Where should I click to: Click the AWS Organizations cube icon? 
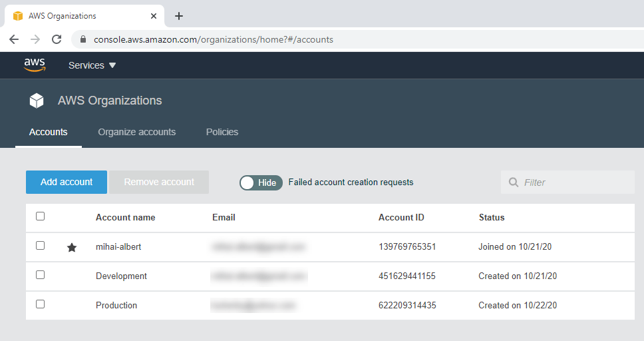[37, 101]
